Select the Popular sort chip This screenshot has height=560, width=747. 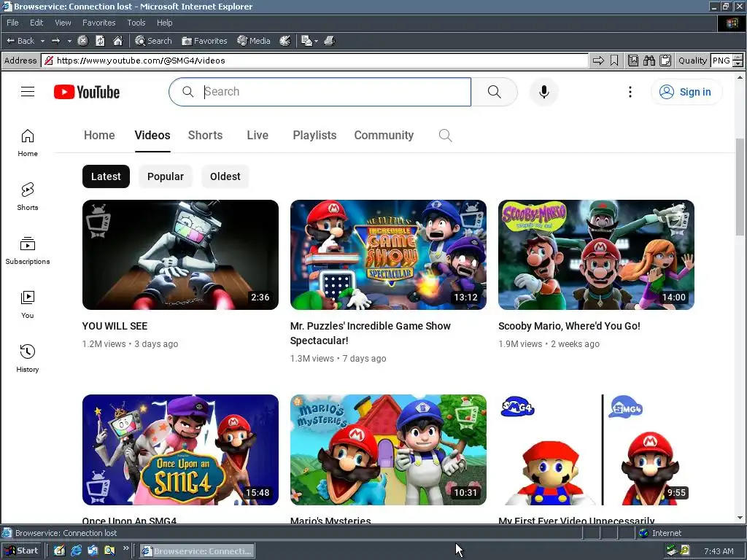[166, 176]
